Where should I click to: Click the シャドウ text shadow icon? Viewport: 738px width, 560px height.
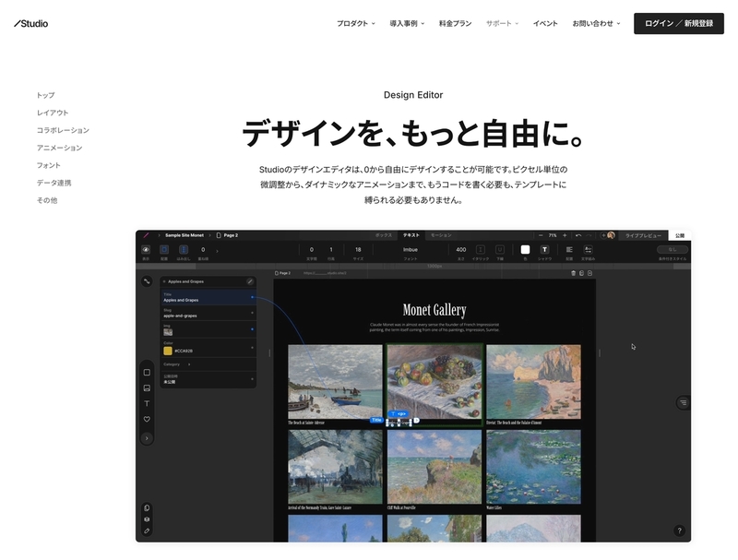pyautogui.click(x=544, y=249)
